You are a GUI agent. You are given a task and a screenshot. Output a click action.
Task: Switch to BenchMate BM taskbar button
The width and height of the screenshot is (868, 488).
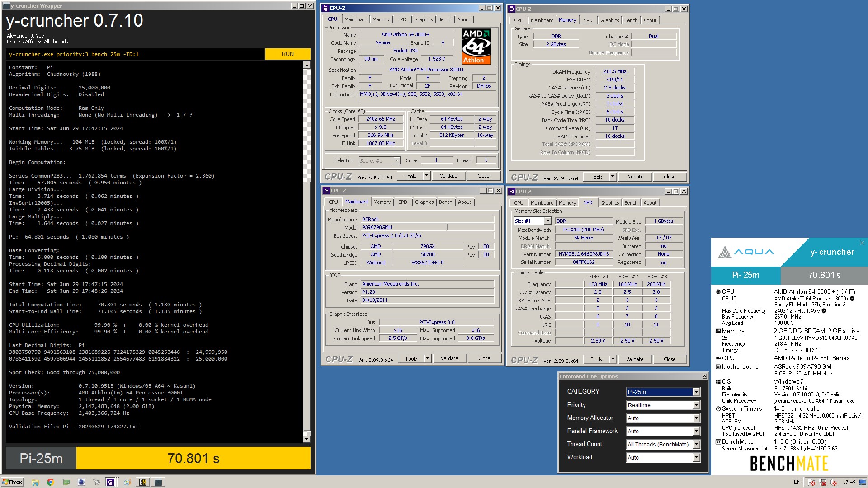coord(143,482)
